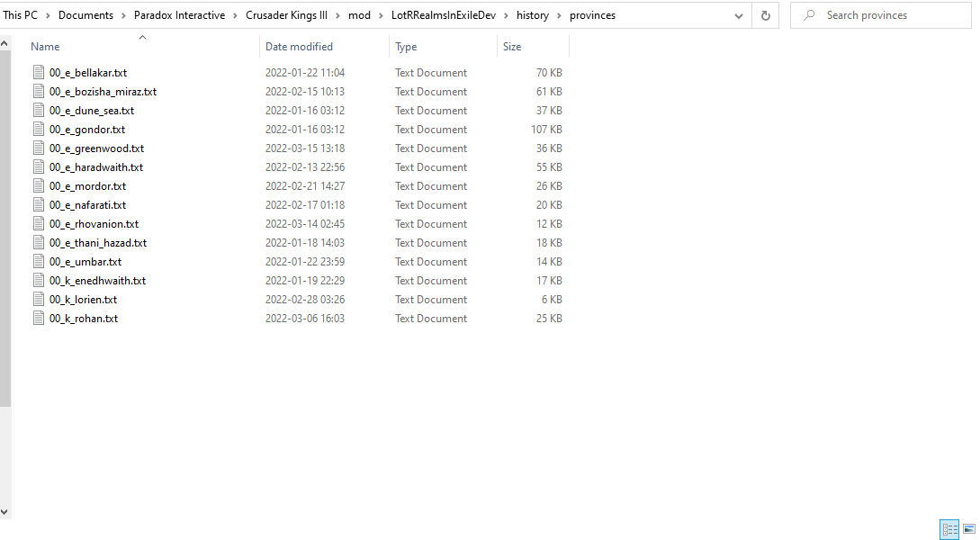Expand the chevron after history breadcrumb

tap(560, 15)
